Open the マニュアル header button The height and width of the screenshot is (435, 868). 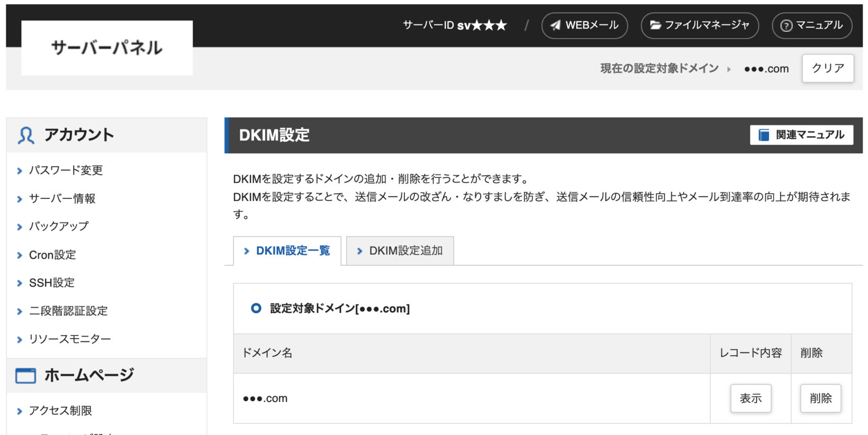pos(812,25)
